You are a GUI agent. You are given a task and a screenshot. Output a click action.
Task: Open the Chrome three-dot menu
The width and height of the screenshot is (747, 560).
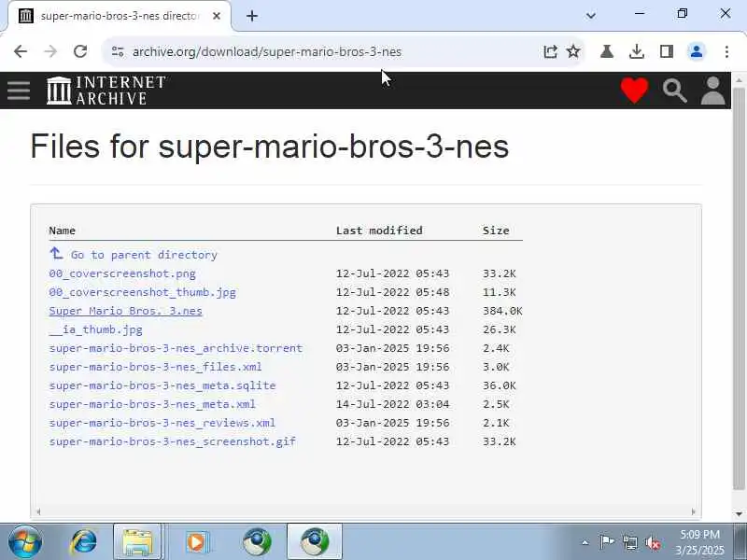point(726,51)
